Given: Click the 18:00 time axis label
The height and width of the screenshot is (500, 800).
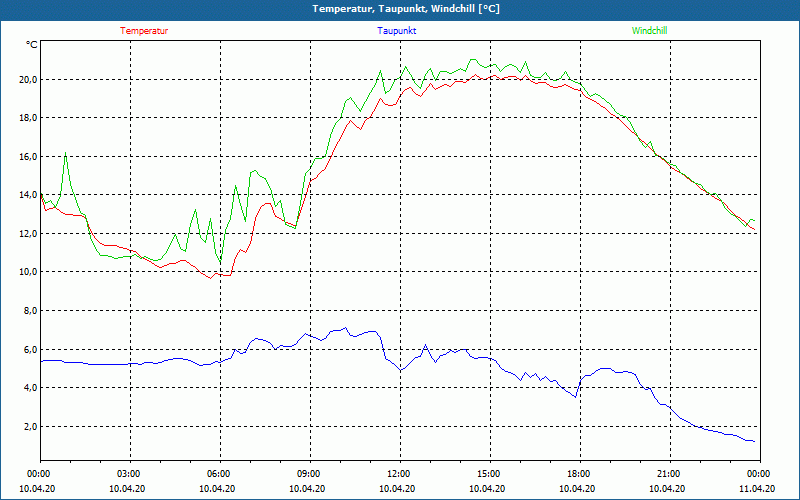Looking at the screenshot, I should point(578,474).
